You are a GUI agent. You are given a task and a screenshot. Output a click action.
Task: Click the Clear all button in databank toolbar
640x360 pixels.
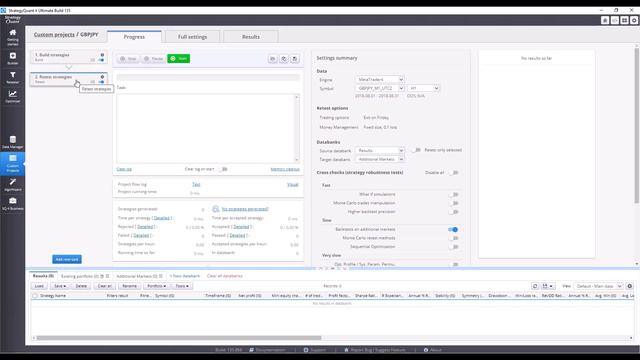click(x=104, y=286)
